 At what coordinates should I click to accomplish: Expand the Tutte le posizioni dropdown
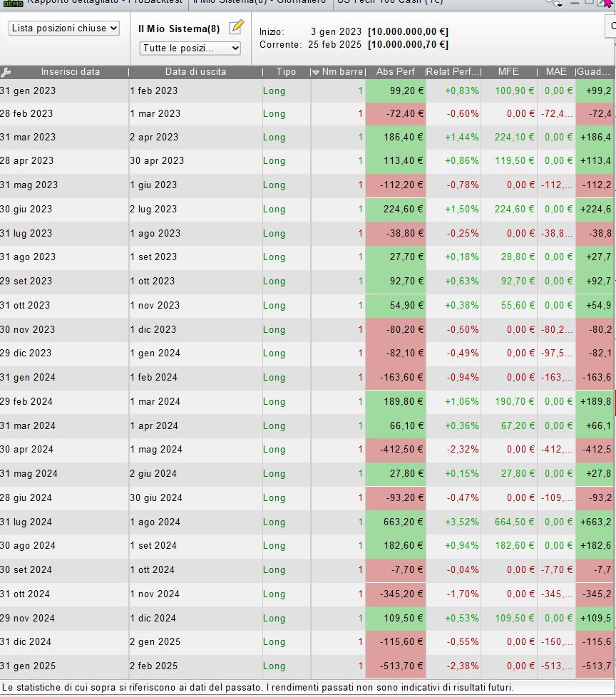click(190, 48)
